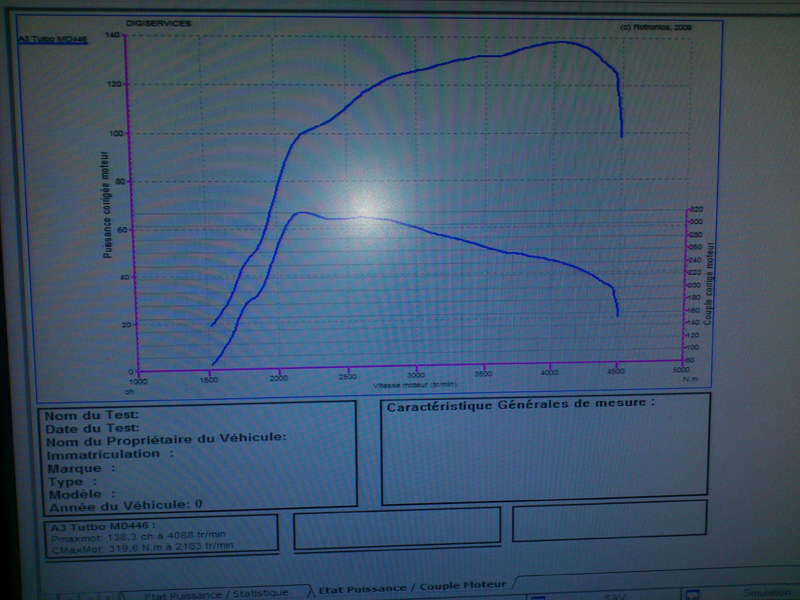This screenshot has width=800, height=600.
Task: Click the DIGISERVICES chart title
Action: click(x=158, y=22)
